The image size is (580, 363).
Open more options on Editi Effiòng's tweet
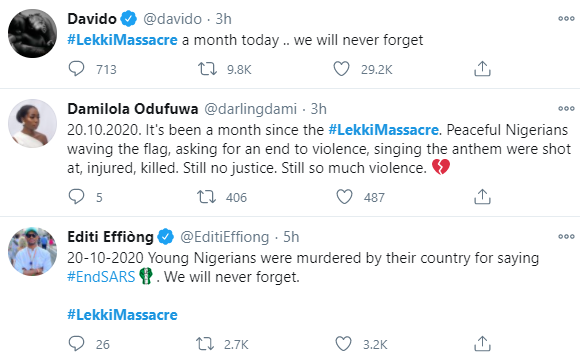coord(566,236)
